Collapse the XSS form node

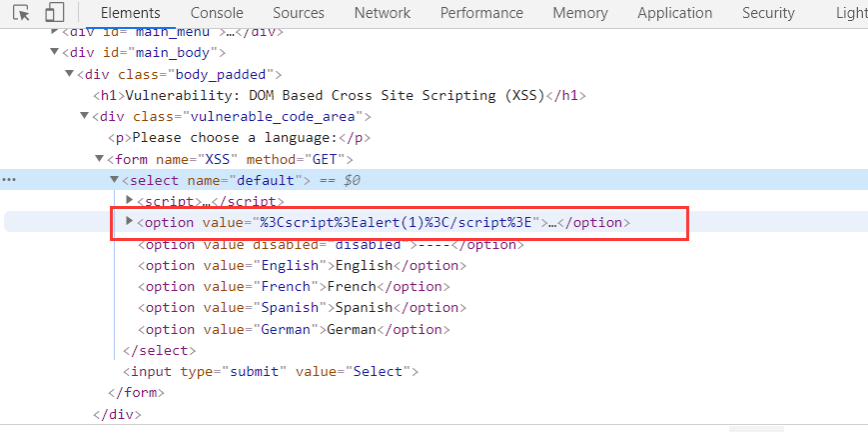point(99,159)
